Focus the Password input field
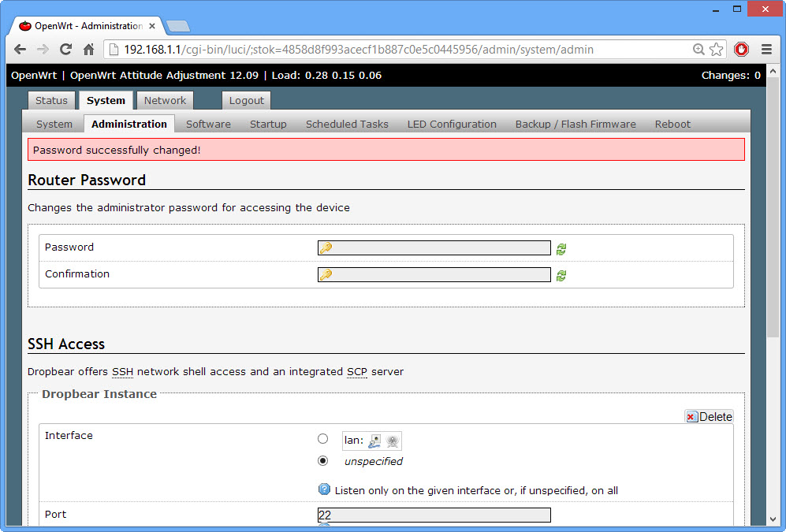Viewport: 786px width, 532px height. pos(434,247)
